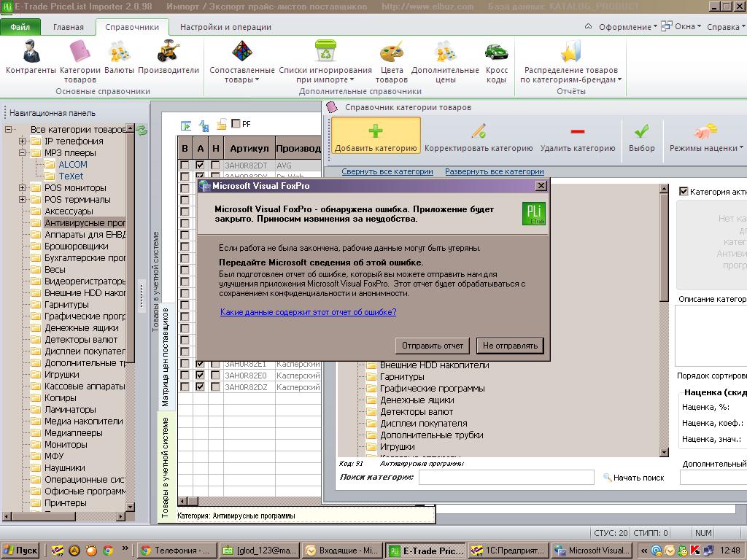Open Цвета товаров palette icon
The image size is (747, 560).
coord(392,51)
